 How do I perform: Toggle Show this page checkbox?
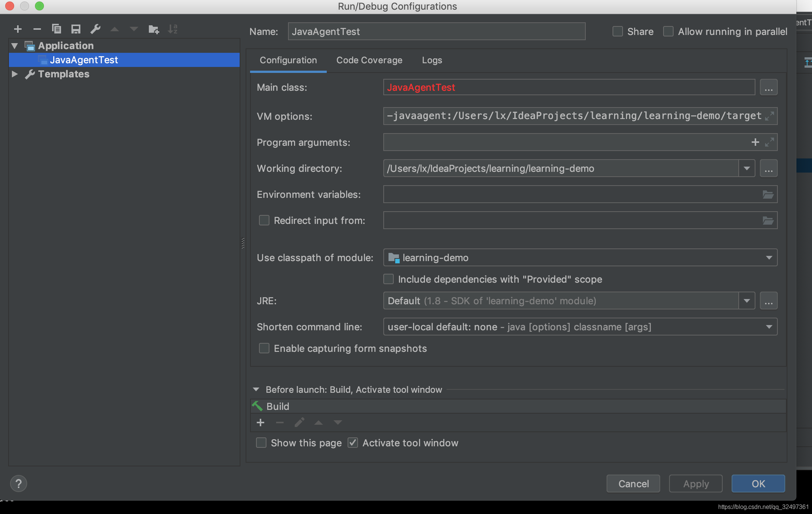[261, 443]
